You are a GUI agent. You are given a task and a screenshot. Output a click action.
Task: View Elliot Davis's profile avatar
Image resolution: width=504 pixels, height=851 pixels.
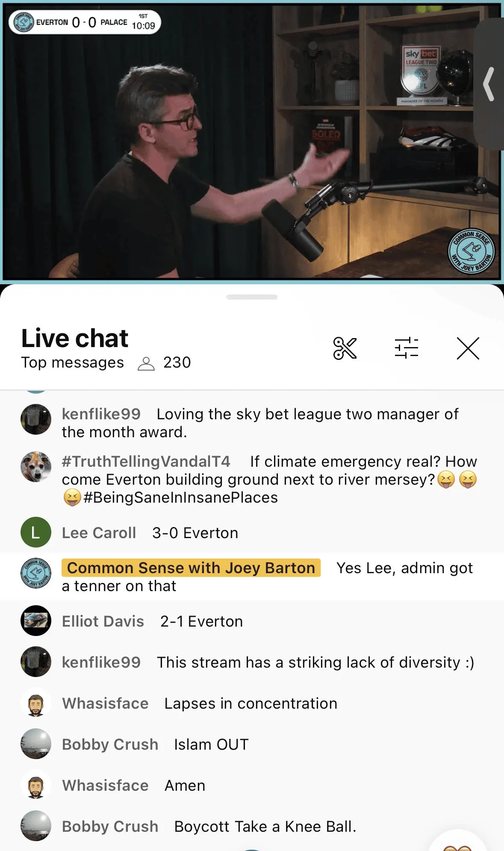(x=36, y=621)
